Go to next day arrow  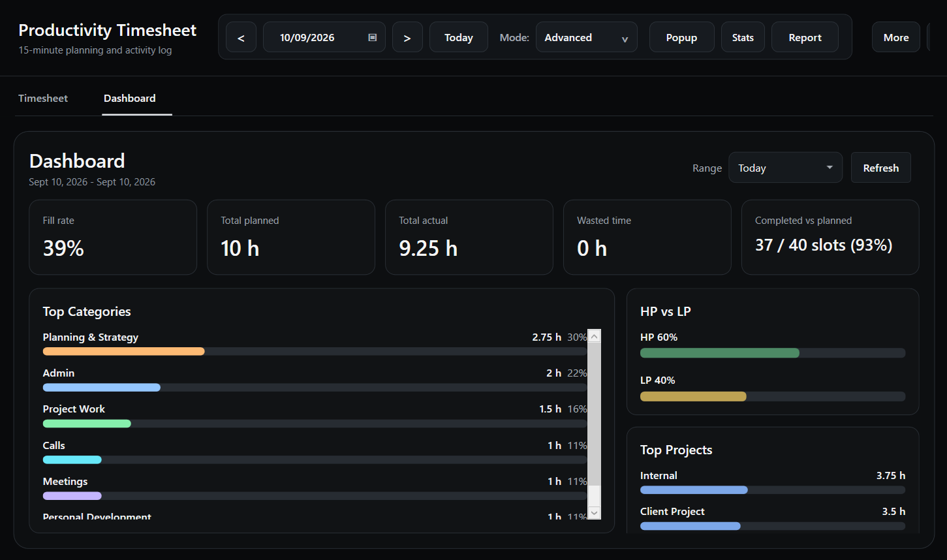[x=407, y=37]
